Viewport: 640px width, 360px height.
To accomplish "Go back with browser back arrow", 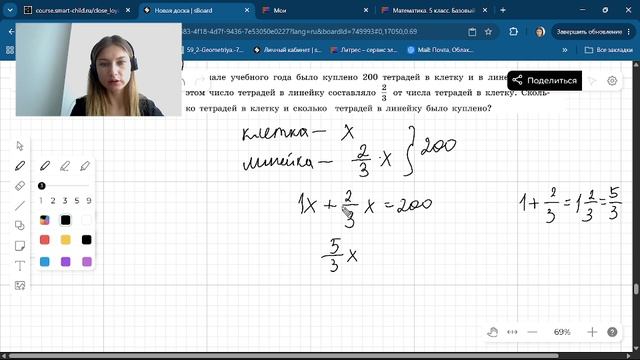I will 11,32.
